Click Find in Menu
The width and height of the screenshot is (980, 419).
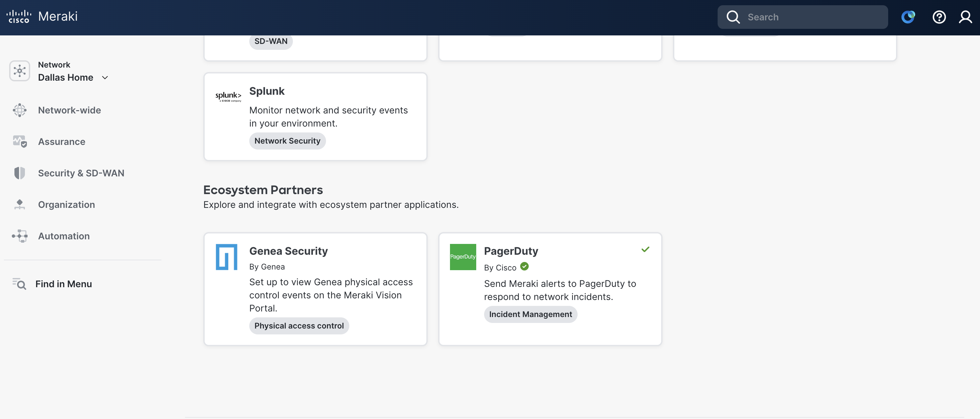click(x=64, y=284)
